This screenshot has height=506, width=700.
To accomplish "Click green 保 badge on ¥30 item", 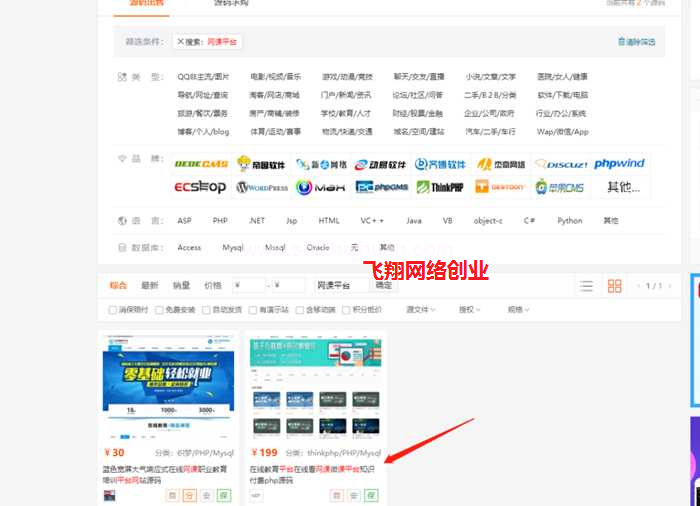I will click(x=224, y=495).
